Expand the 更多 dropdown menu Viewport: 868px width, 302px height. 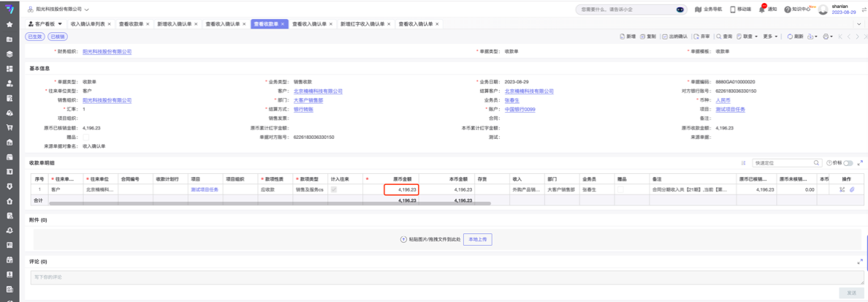[x=770, y=36]
